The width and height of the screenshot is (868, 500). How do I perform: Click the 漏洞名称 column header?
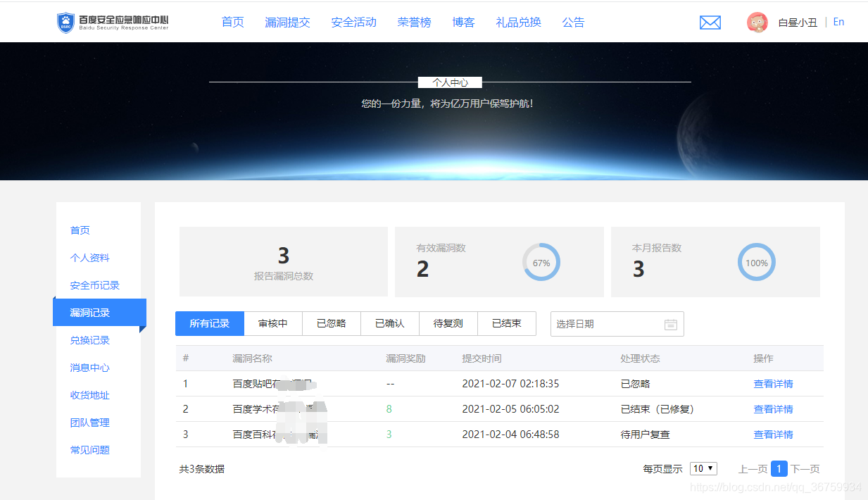click(252, 358)
